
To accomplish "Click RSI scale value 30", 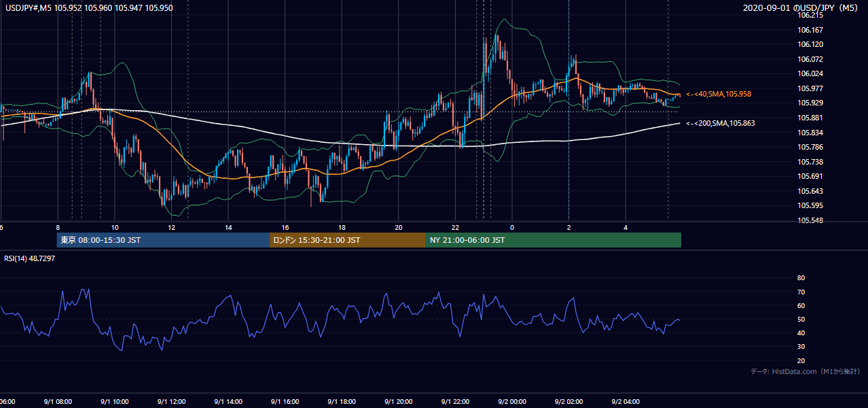I will (x=801, y=347).
